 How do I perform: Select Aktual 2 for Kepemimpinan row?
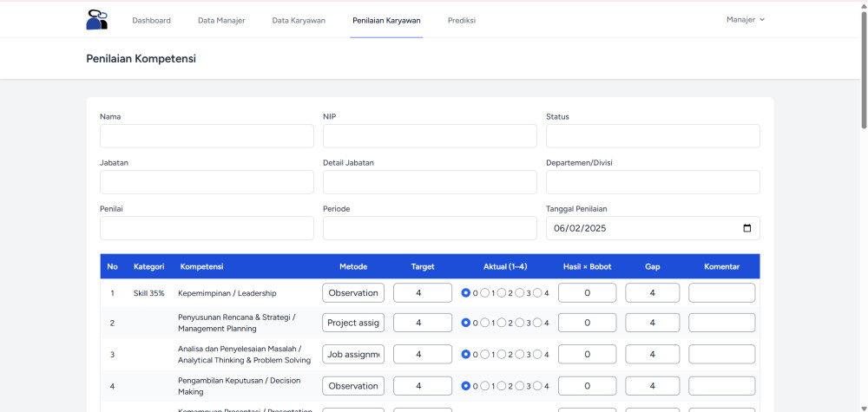(502, 293)
